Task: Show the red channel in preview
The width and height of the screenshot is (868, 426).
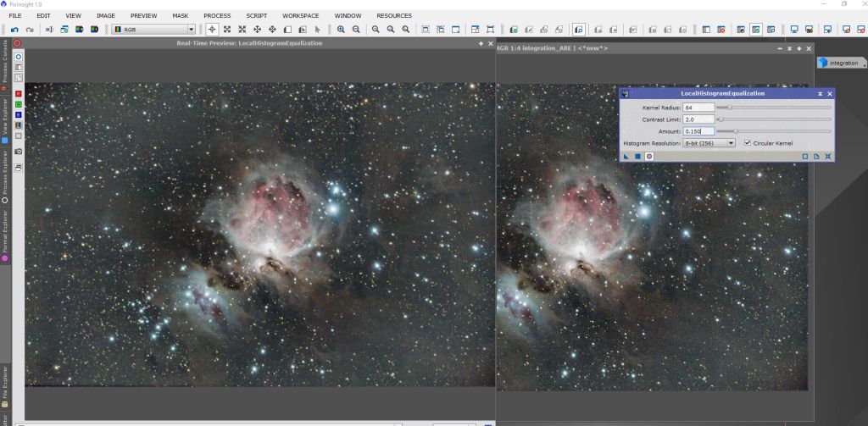Action: click(19, 93)
